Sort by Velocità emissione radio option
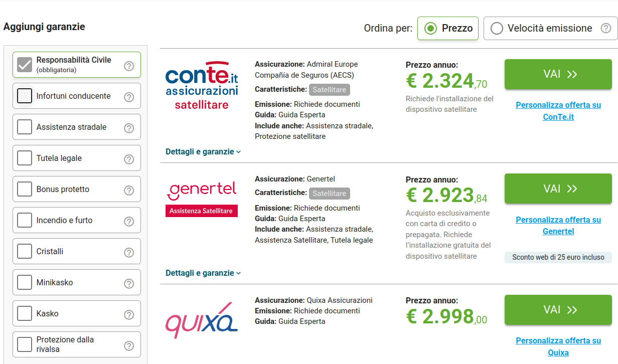 click(x=497, y=29)
